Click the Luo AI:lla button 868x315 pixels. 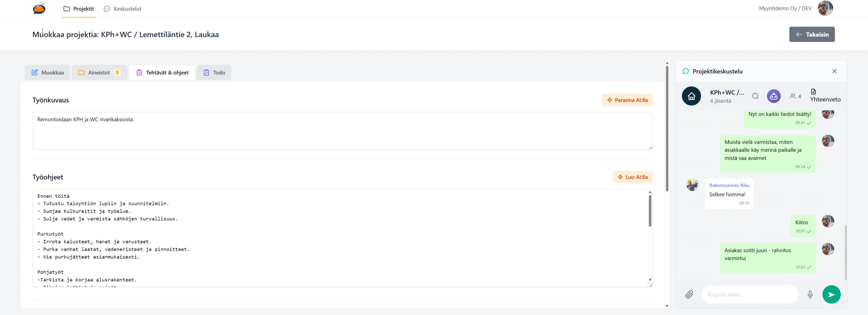click(632, 177)
